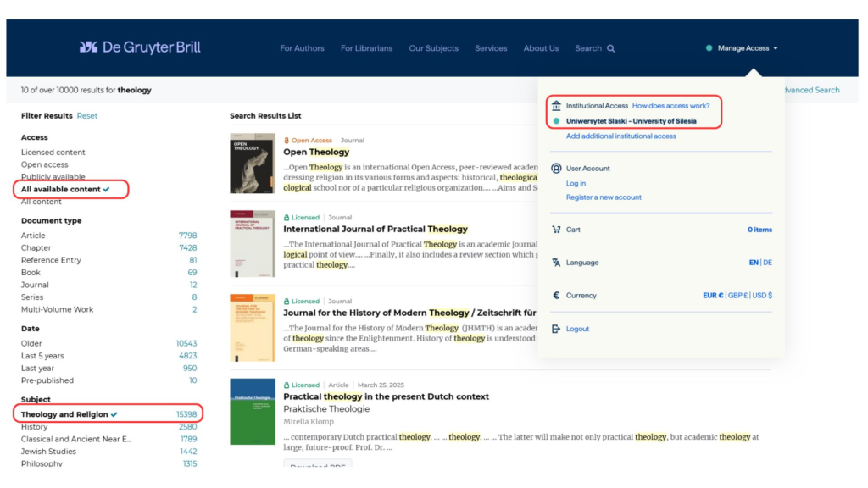Click the Logout link

[x=577, y=329]
